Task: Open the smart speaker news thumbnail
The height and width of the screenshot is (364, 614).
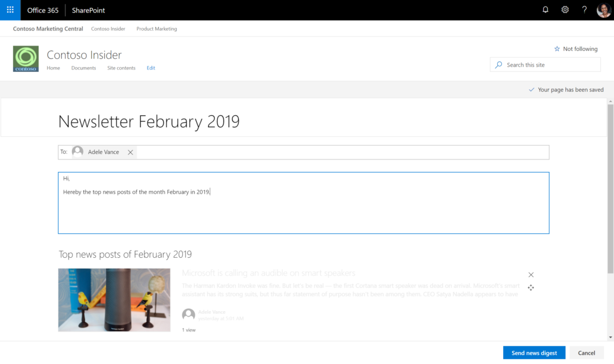Action: click(x=115, y=300)
